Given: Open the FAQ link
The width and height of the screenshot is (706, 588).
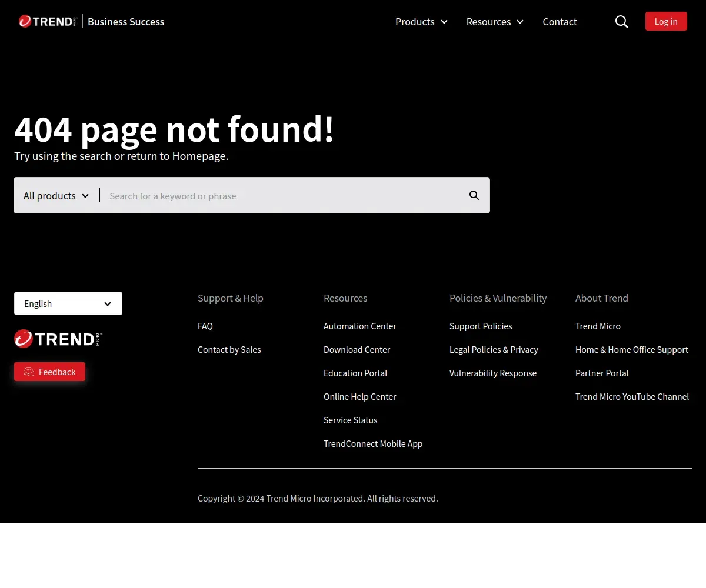Looking at the screenshot, I should tap(205, 326).
